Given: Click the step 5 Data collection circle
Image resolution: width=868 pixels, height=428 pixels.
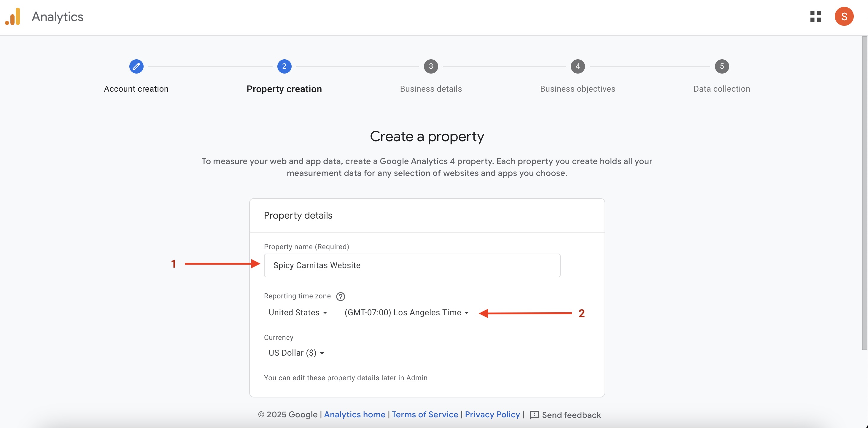Looking at the screenshot, I should [x=721, y=66].
